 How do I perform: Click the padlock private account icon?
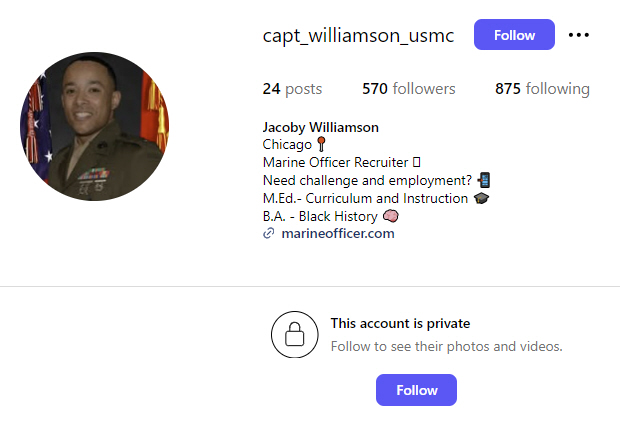click(295, 335)
